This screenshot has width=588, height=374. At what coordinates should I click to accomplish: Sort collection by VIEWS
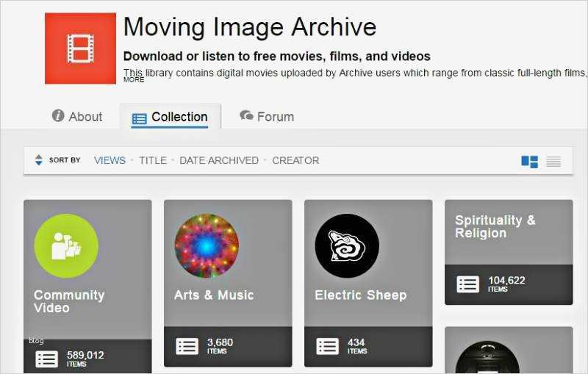(x=110, y=160)
